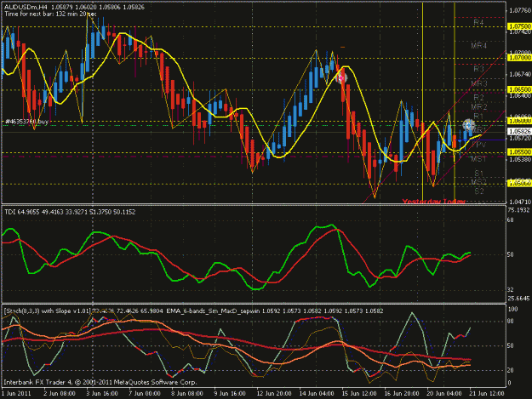
Task: Click the '2 Jun 08:00' time axis label
Action: point(60,394)
